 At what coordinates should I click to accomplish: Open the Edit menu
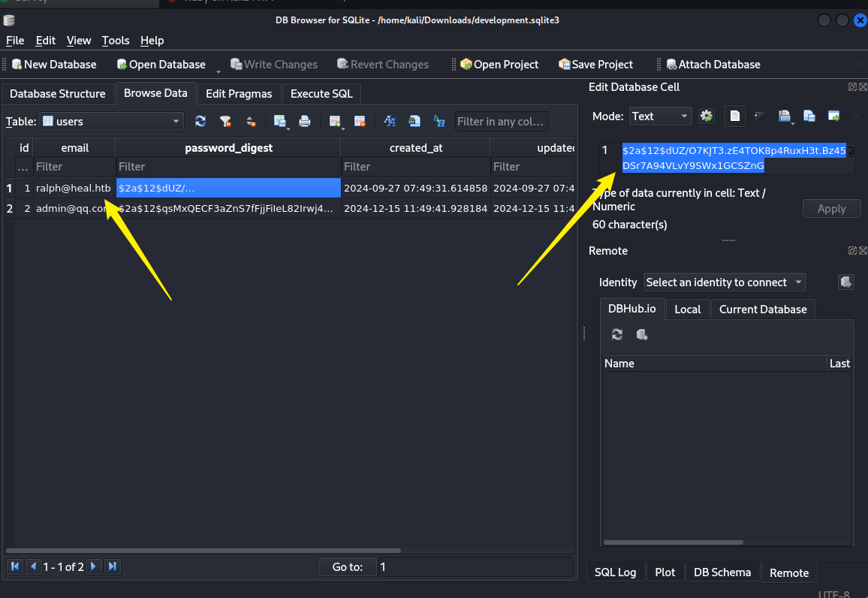pyautogui.click(x=45, y=41)
